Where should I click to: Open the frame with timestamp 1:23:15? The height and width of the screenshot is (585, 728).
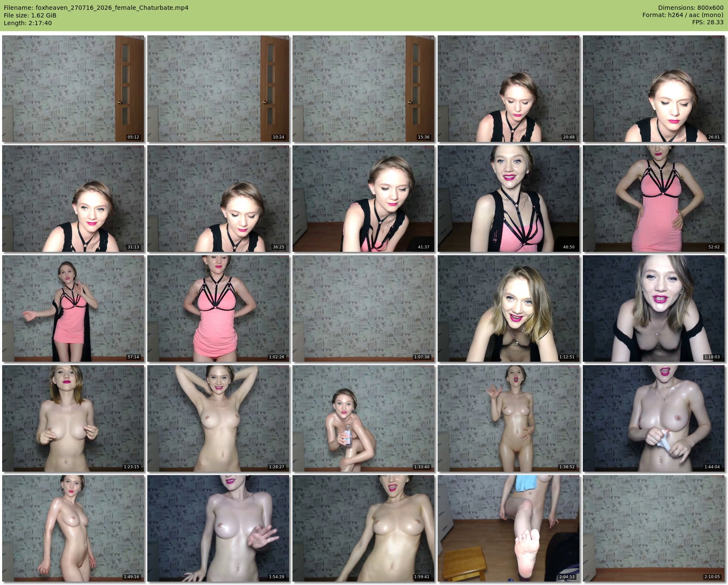(x=73, y=418)
